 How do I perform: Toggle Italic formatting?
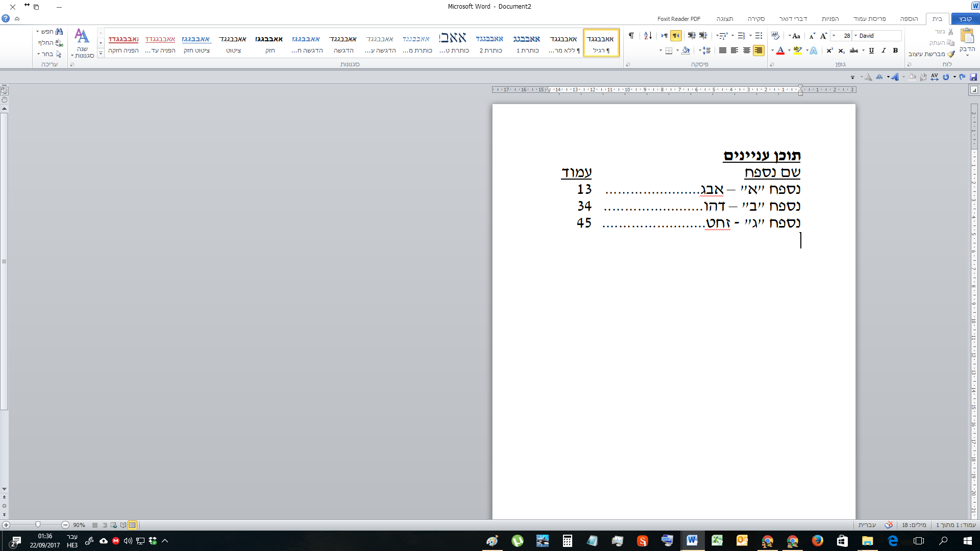(884, 51)
